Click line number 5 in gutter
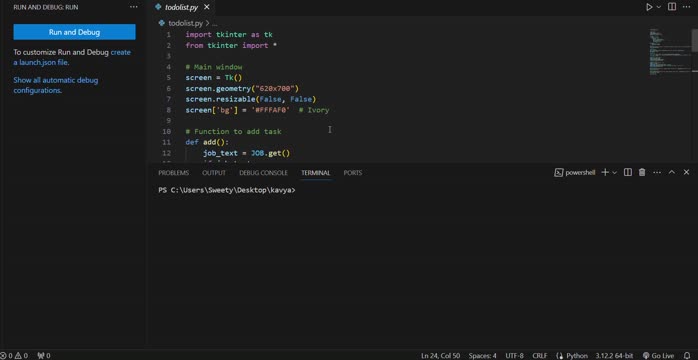Screen dimensions: 698x360 168,77
